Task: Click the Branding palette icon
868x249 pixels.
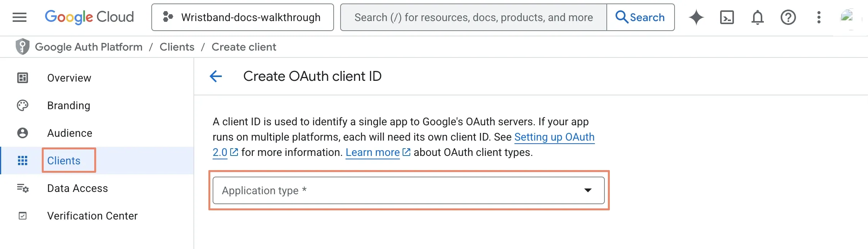Action: [23, 105]
